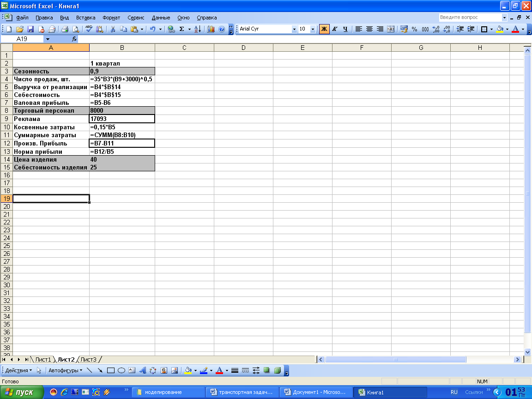Click the Введите вопрос help box
The height and width of the screenshot is (399, 532).
click(x=470, y=18)
